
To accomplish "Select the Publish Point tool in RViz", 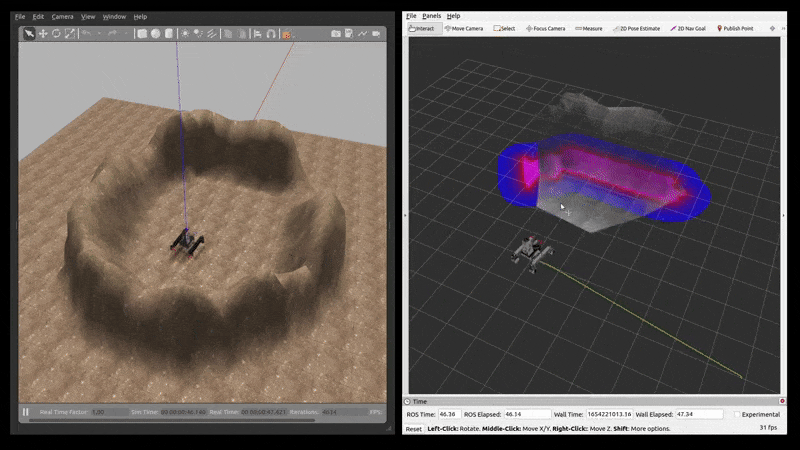I will click(735, 29).
